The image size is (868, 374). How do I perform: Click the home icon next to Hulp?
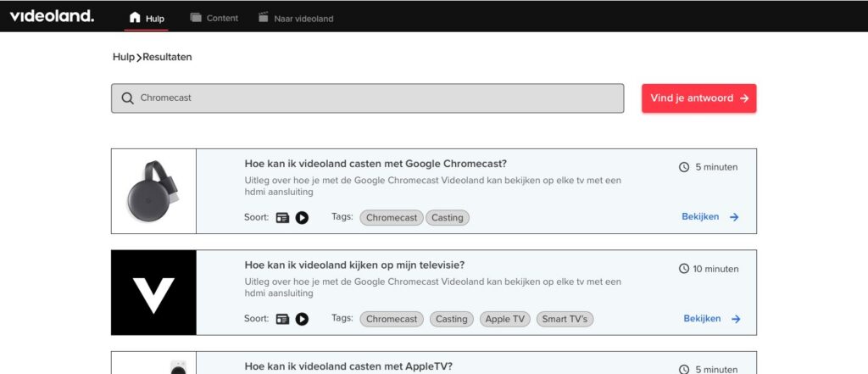(135, 18)
